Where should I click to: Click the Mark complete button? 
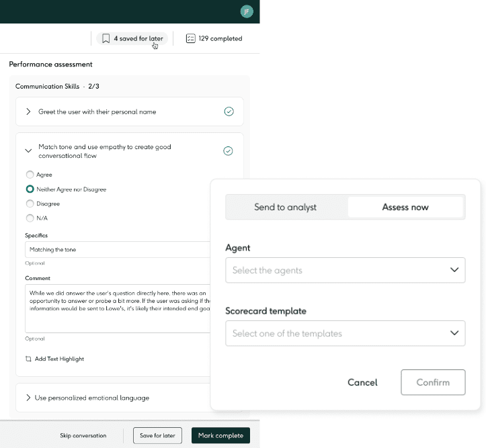point(220,435)
